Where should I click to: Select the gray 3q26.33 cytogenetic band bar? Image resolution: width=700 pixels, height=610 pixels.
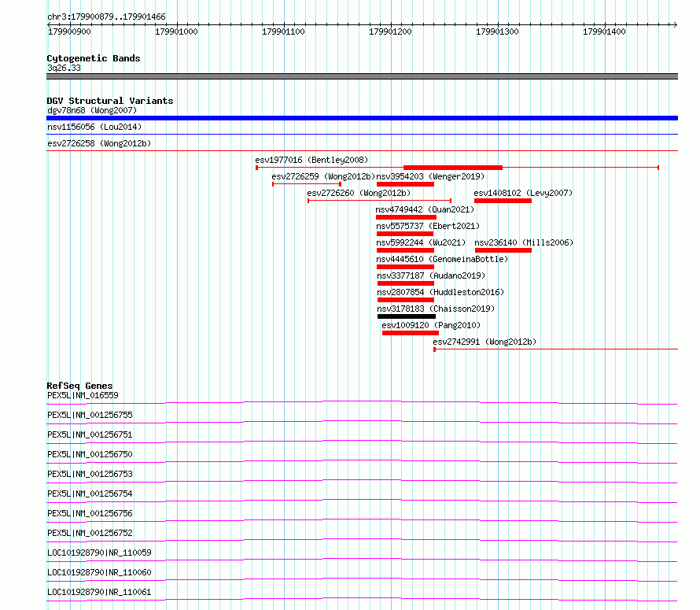pyautogui.click(x=362, y=76)
